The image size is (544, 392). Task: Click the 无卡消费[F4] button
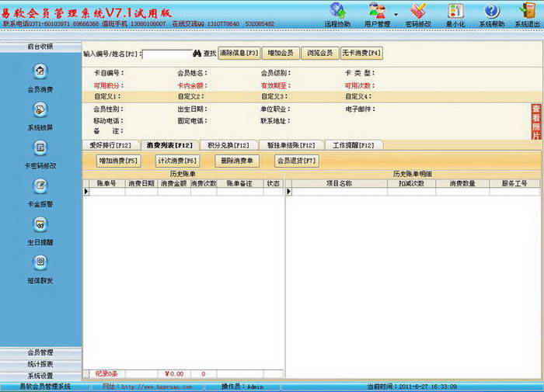(361, 53)
